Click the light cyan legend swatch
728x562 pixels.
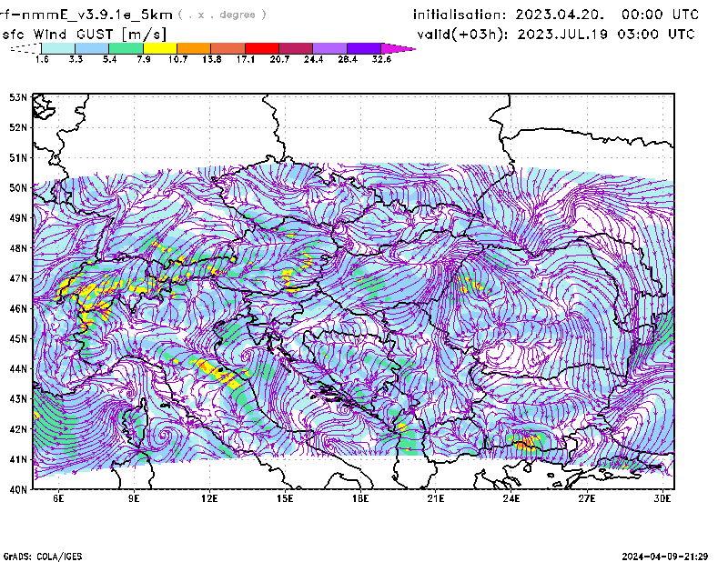(58, 48)
